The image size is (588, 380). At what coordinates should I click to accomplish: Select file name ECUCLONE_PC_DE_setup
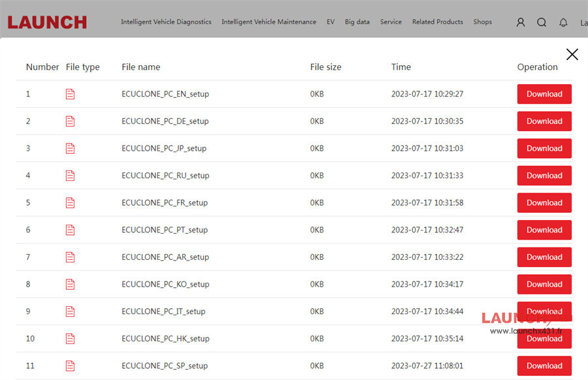[165, 121]
